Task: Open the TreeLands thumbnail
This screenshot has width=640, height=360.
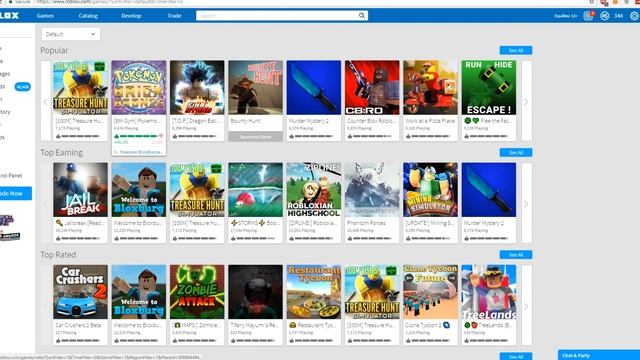Action: [x=489, y=292]
